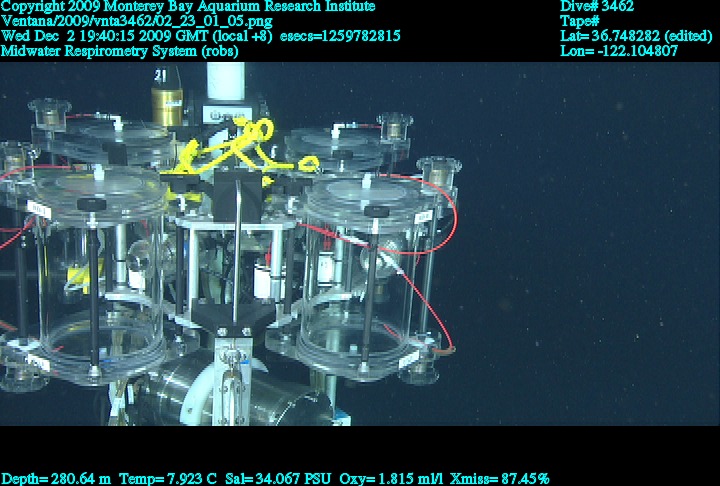The image size is (720, 486).
Task: Select the Tape# field
Action: 580,21
